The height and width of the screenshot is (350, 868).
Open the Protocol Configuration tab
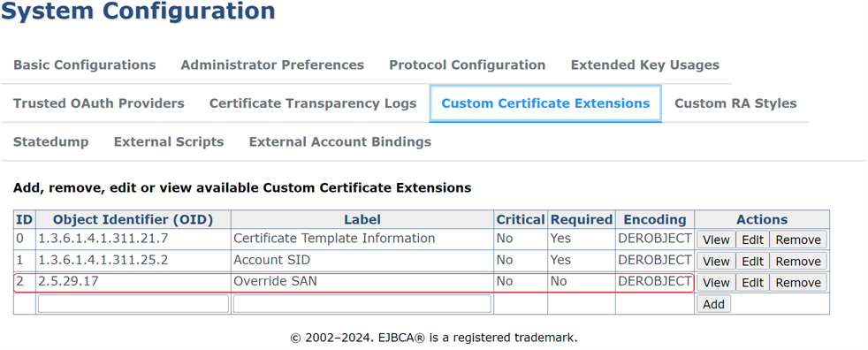tap(468, 65)
